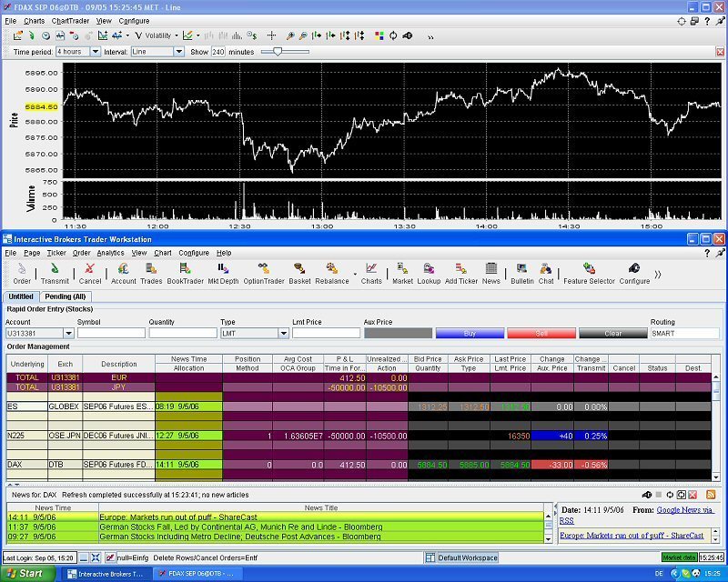Open the Rebalance tool
Screen dimensions: 728x582
click(x=333, y=269)
